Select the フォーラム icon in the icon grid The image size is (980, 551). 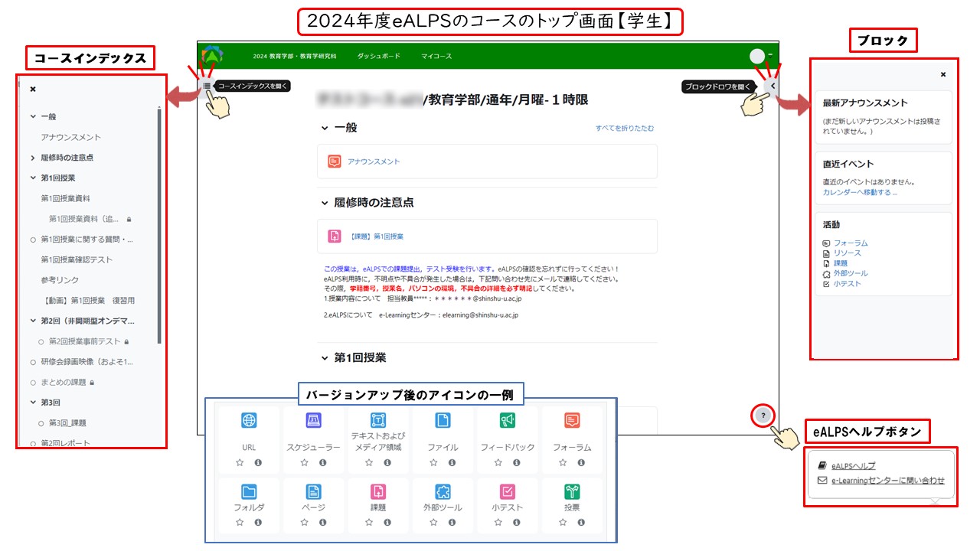click(x=572, y=420)
